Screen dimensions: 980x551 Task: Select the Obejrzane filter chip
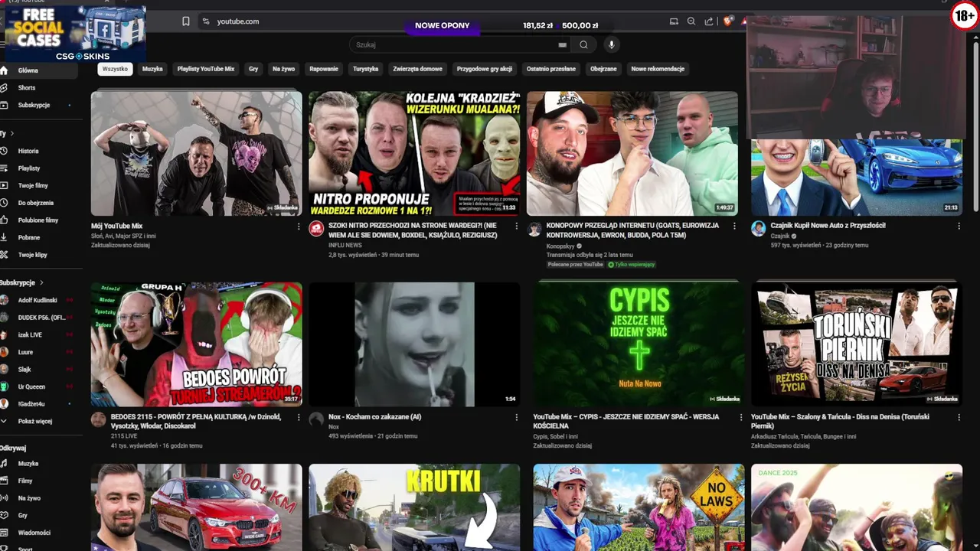coord(603,69)
